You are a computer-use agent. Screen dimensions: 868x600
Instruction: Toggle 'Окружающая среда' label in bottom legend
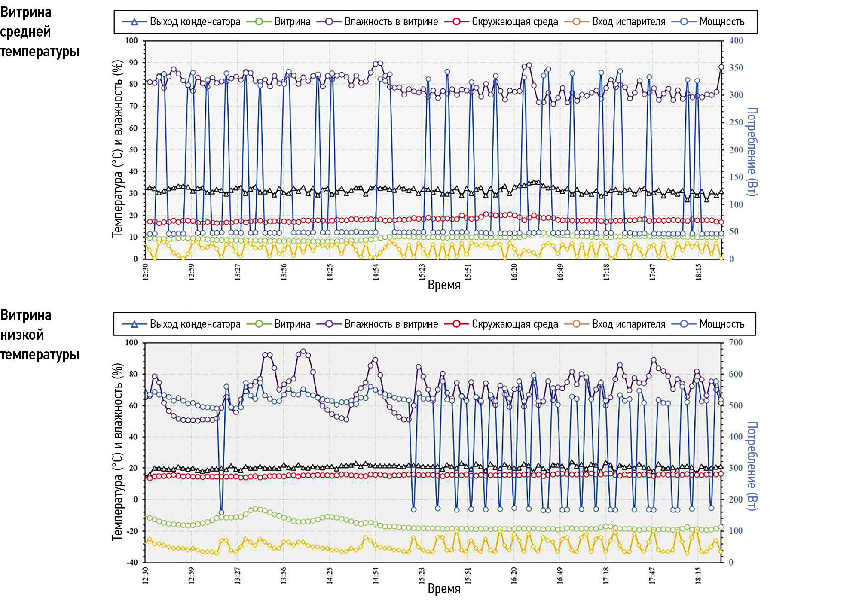click(515, 324)
